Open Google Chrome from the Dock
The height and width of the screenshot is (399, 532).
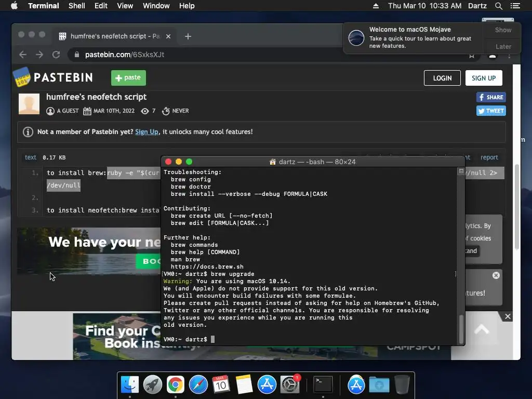[x=176, y=385]
